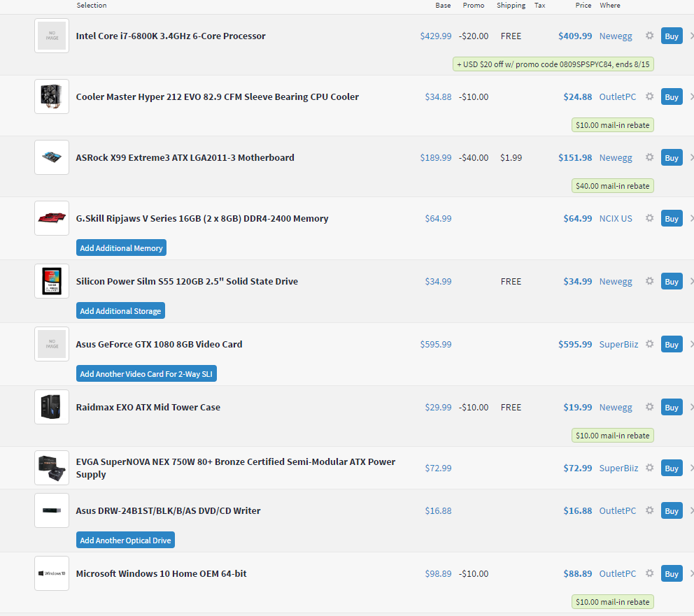The image size is (694, 616).
Task: Click Newegg merchant link for Intel processor
Action: pyautogui.click(x=616, y=36)
